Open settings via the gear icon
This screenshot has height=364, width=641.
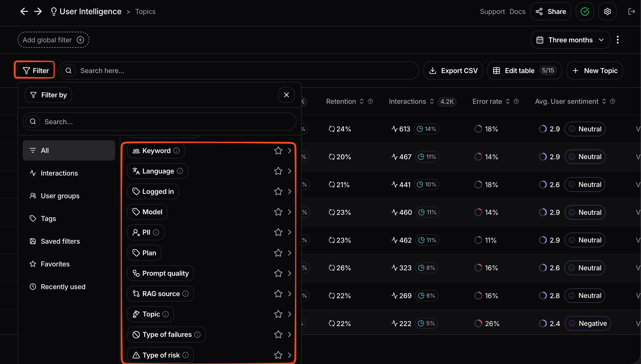(607, 11)
